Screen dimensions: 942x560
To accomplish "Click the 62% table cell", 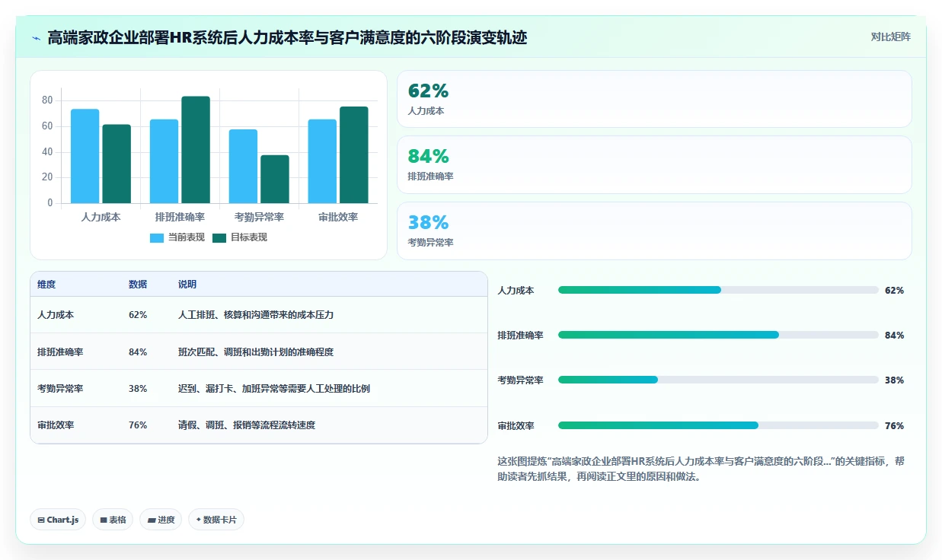I will pyautogui.click(x=138, y=314).
